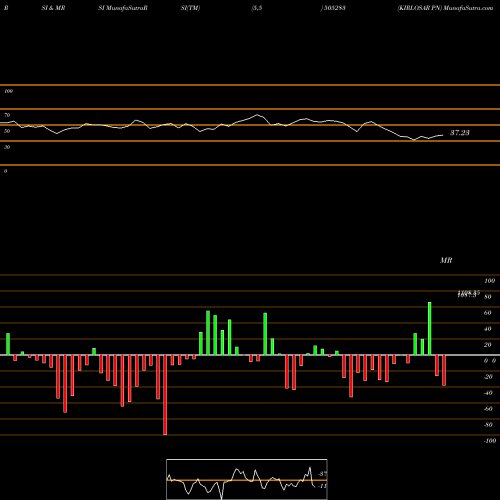
Task: Click the last red bar in MR histogram
Action: [x=444, y=370]
